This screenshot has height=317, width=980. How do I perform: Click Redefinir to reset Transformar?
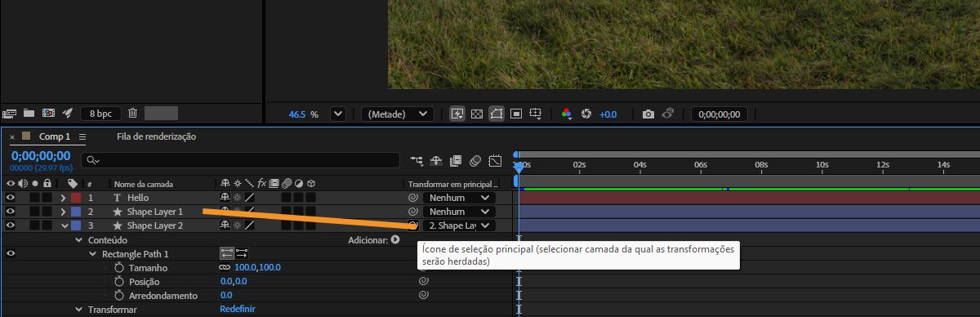click(238, 310)
